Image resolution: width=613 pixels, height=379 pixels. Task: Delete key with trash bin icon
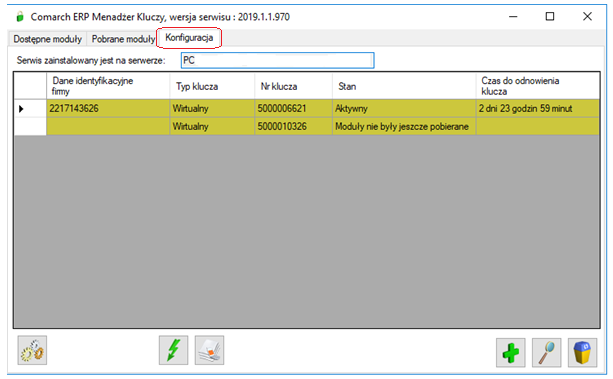point(582,352)
